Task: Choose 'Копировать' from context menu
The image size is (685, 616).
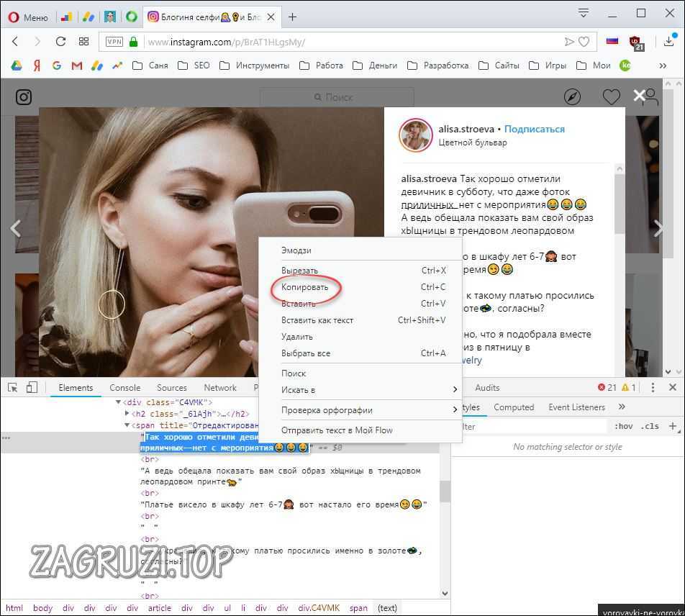Action: tap(305, 287)
